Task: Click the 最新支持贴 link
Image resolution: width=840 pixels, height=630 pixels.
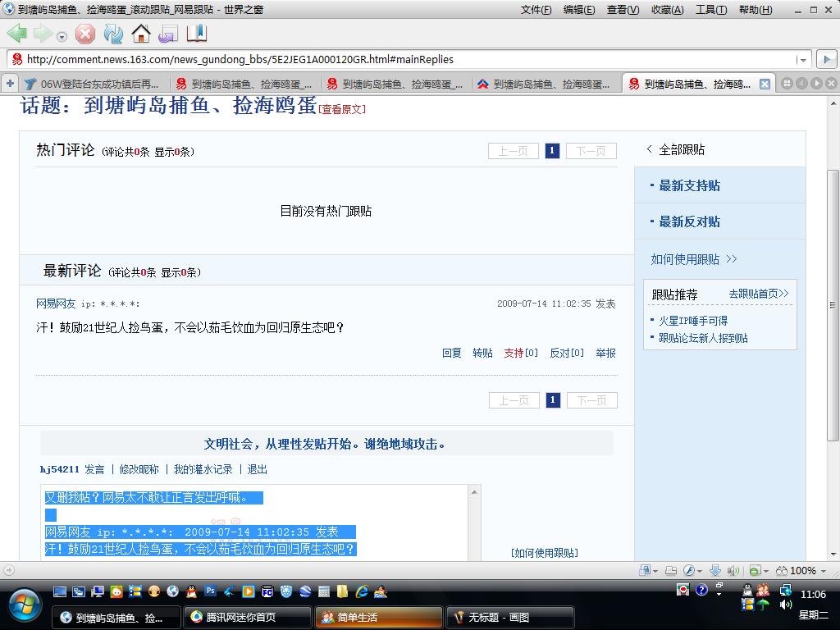Action: 689,185
